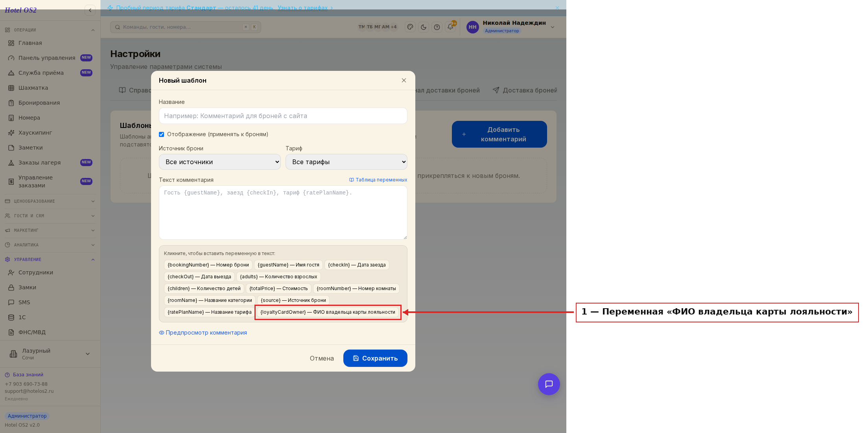Insert the {roomNumber} variable chip
Viewport: 868px width, 433px height.
point(356,289)
